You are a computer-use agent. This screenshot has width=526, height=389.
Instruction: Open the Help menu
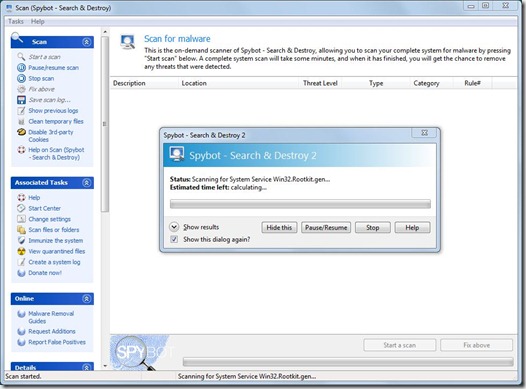pos(38,21)
